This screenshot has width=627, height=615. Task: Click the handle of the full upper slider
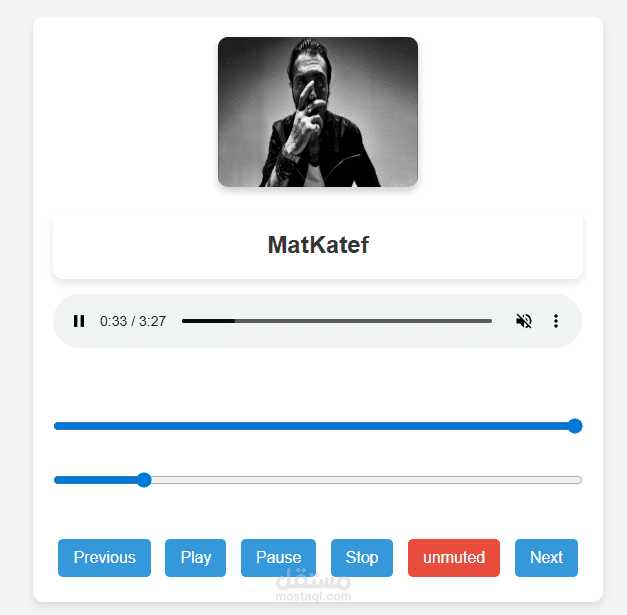(575, 426)
